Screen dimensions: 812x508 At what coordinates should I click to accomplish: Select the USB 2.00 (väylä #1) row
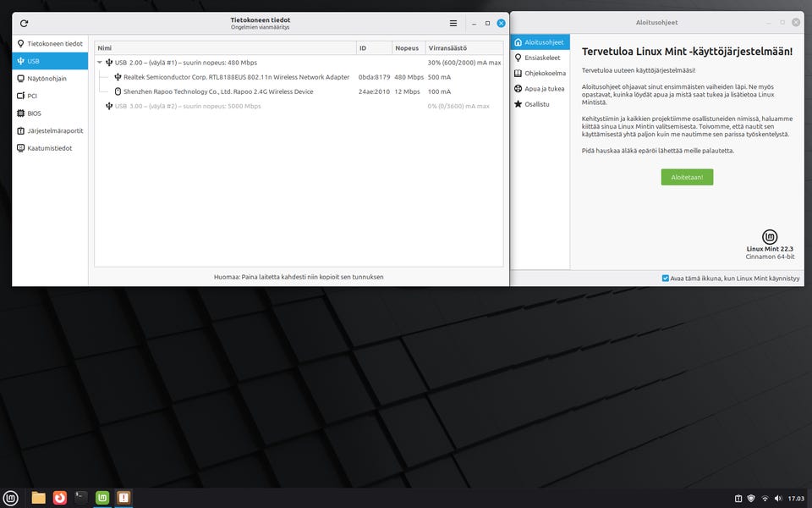click(299, 62)
